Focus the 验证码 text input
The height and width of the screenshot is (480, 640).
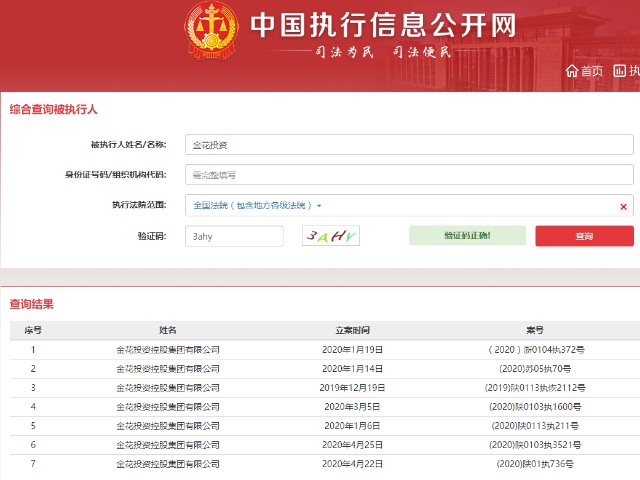click(234, 236)
